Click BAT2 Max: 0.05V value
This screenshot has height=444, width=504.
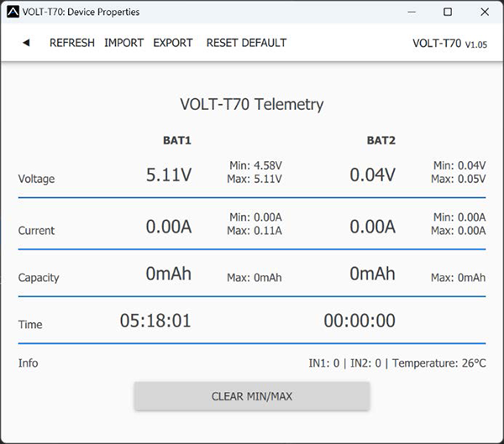tap(459, 179)
